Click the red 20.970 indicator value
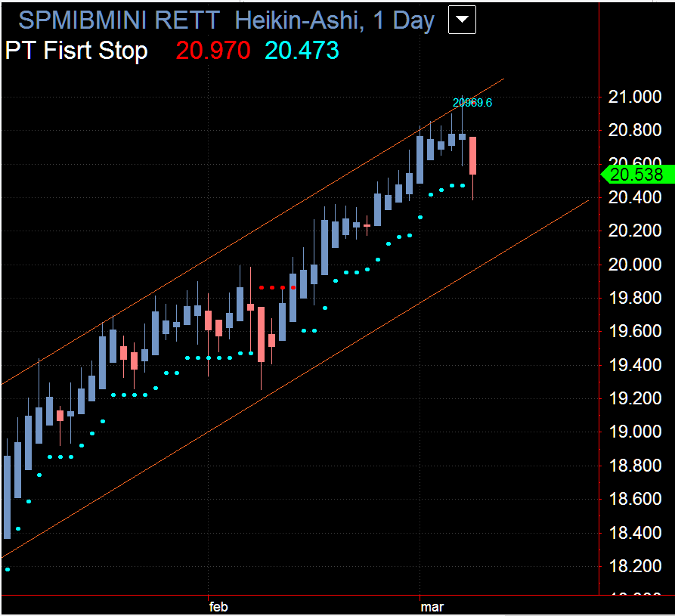Screen dimensions: 675x616 tap(213, 51)
